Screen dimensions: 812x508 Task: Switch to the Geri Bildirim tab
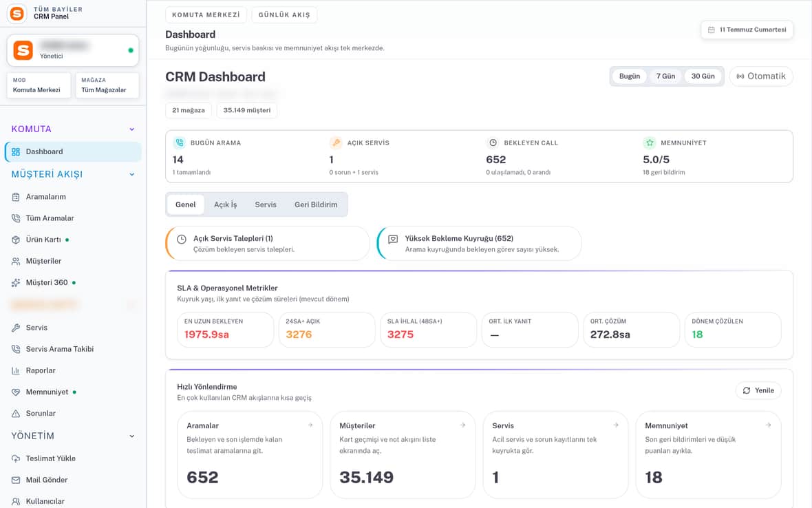tap(316, 204)
